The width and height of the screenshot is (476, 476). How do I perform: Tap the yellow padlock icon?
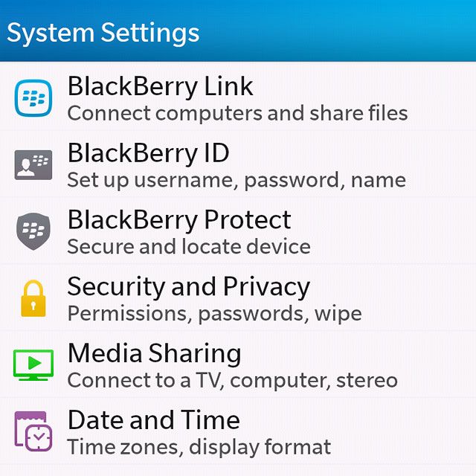point(33,298)
